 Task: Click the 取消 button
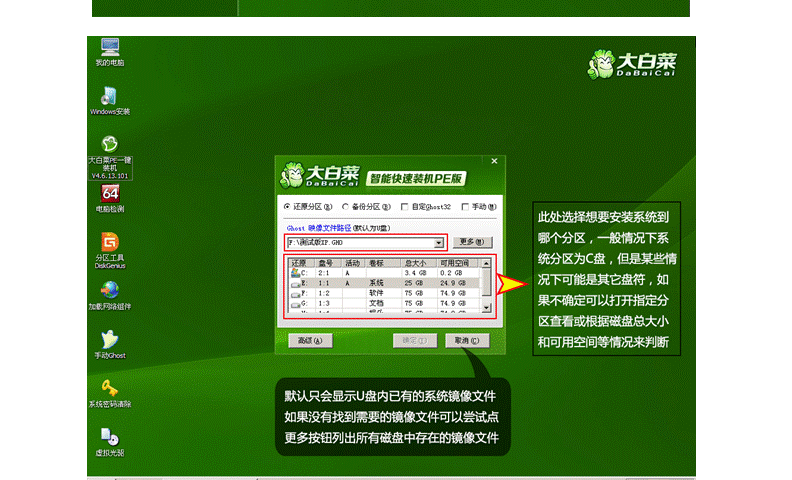coord(466,340)
